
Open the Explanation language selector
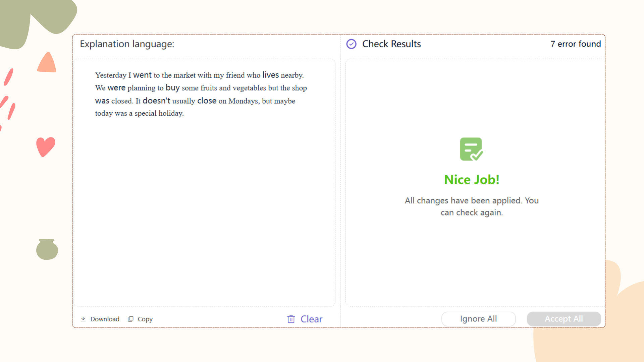(x=127, y=44)
